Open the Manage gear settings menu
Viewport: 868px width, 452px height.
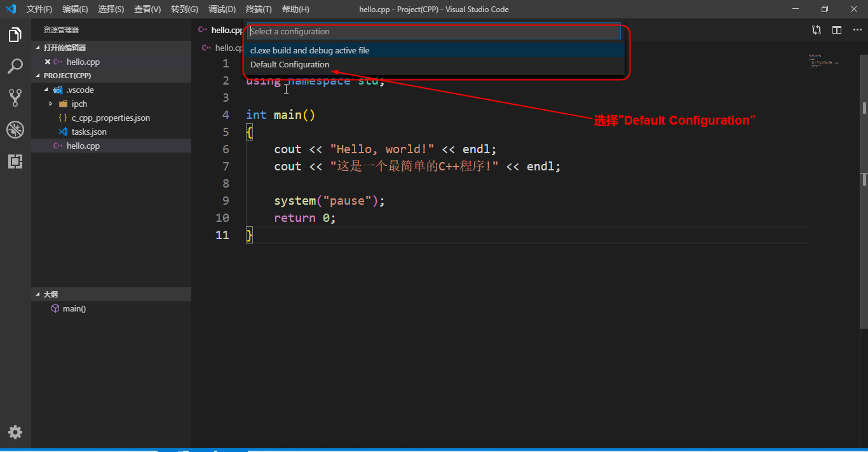click(x=15, y=432)
